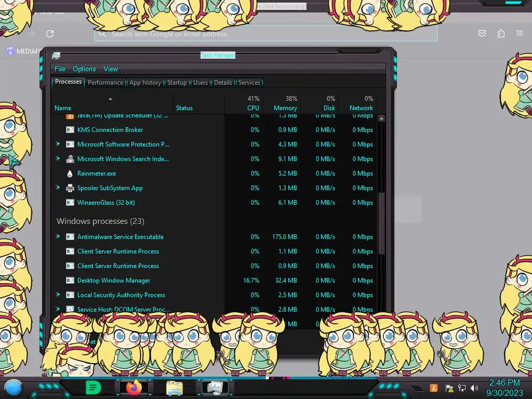Screen dimensions: 532x399
Task: Expand Antimalware Service Executable process
Action: coord(58,236)
